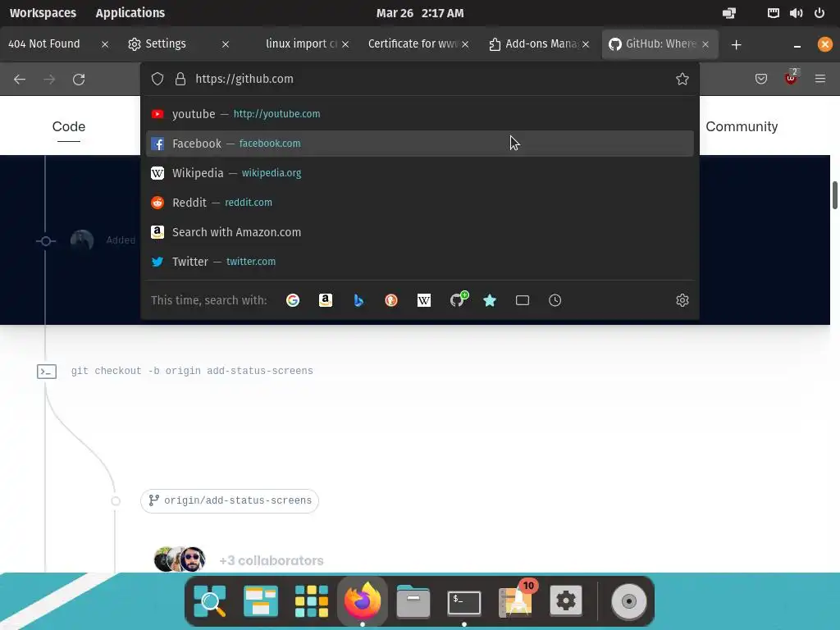Go back using the back arrow button
This screenshot has height=630, width=840.
[20, 80]
